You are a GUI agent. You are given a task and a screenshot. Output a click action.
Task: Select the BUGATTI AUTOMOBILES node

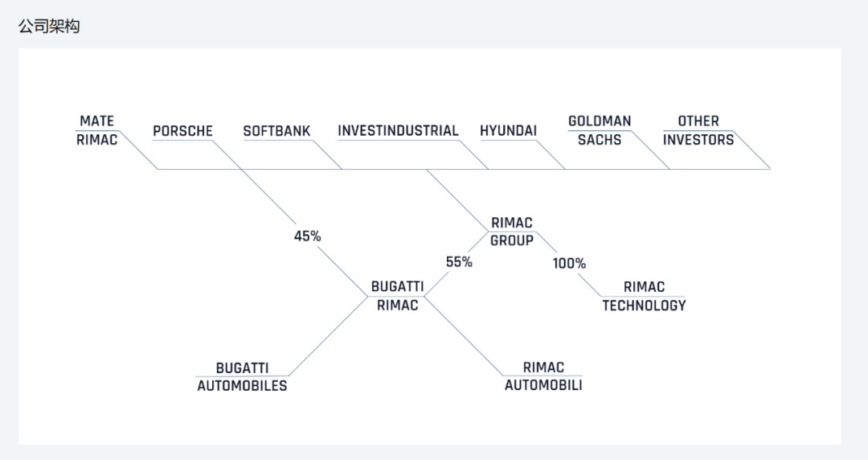point(242,377)
